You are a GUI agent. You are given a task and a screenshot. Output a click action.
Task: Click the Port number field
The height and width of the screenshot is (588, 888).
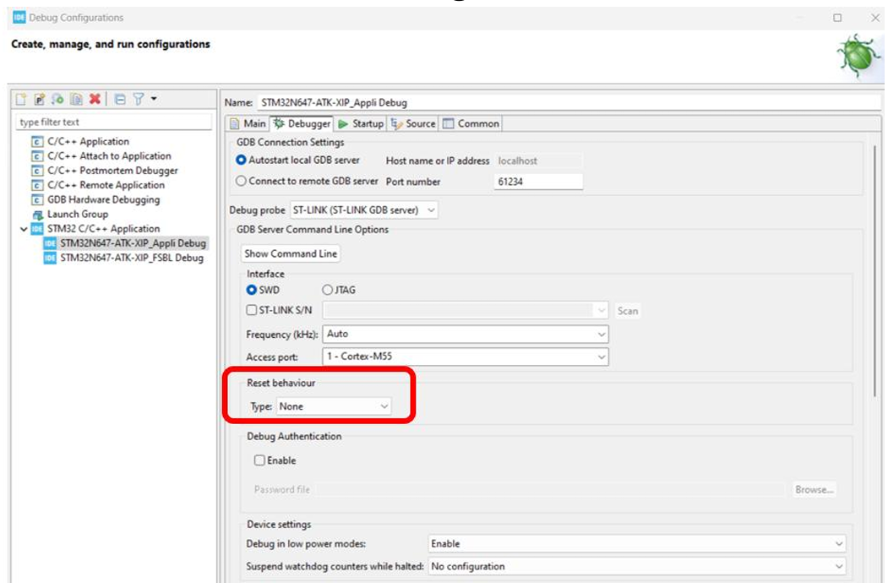click(538, 182)
